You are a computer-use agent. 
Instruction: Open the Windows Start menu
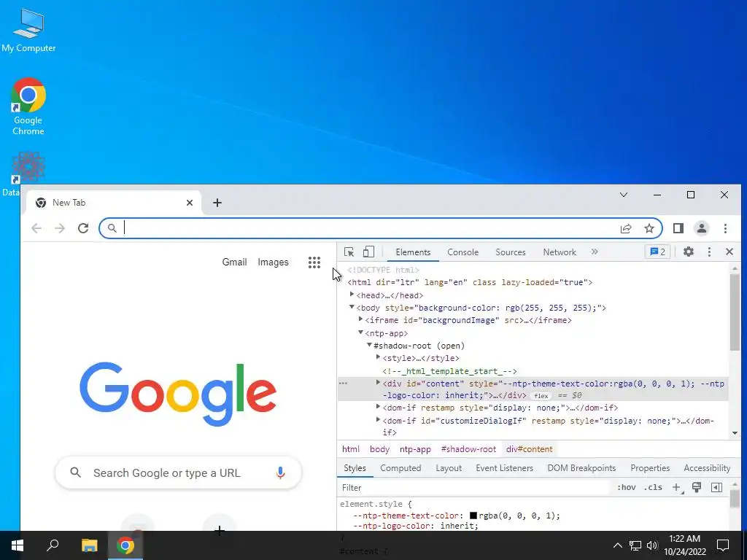[x=18, y=545]
